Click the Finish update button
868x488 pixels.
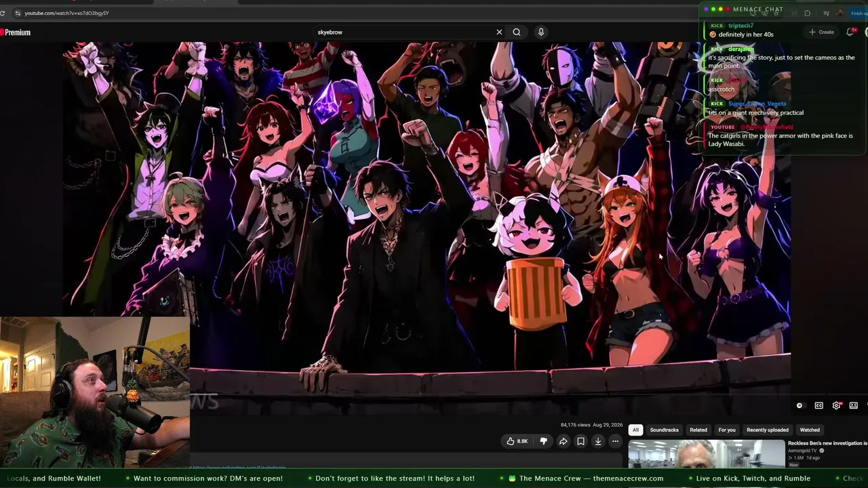pyautogui.click(x=859, y=13)
